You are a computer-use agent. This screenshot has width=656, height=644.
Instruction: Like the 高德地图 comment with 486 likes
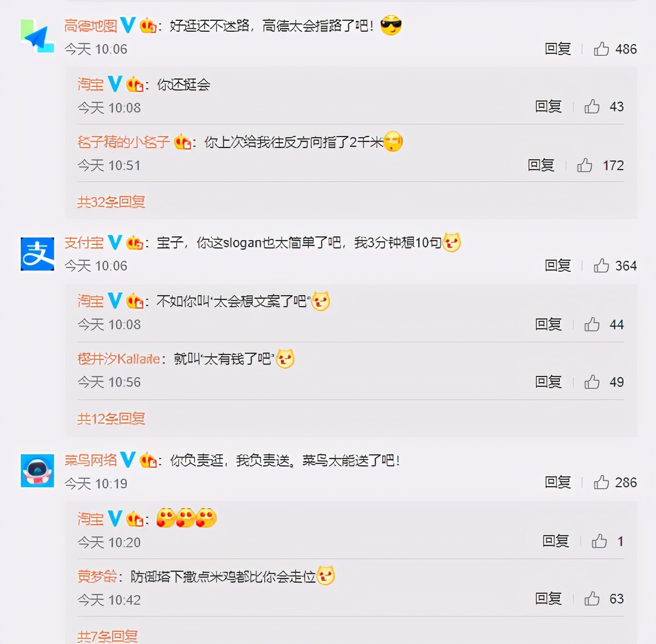(x=601, y=49)
